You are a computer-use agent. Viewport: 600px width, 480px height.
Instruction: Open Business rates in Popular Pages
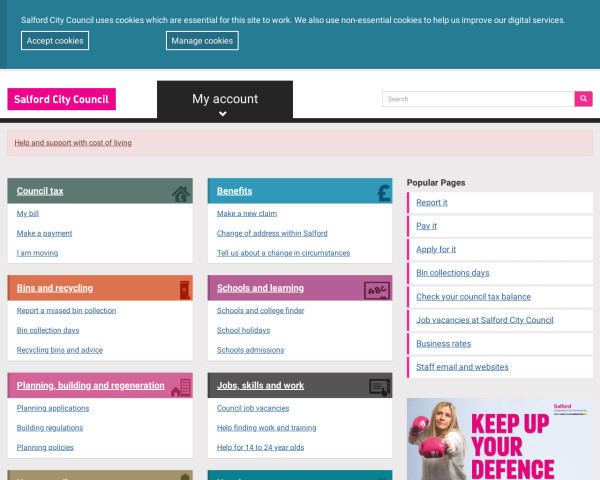tap(443, 344)
